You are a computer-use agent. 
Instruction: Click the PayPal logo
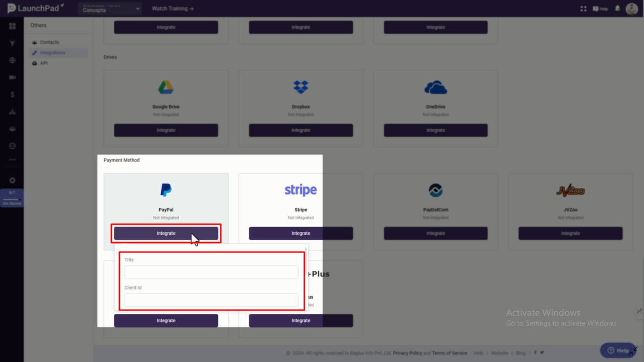pyautogui.click(x=166, y=190)
